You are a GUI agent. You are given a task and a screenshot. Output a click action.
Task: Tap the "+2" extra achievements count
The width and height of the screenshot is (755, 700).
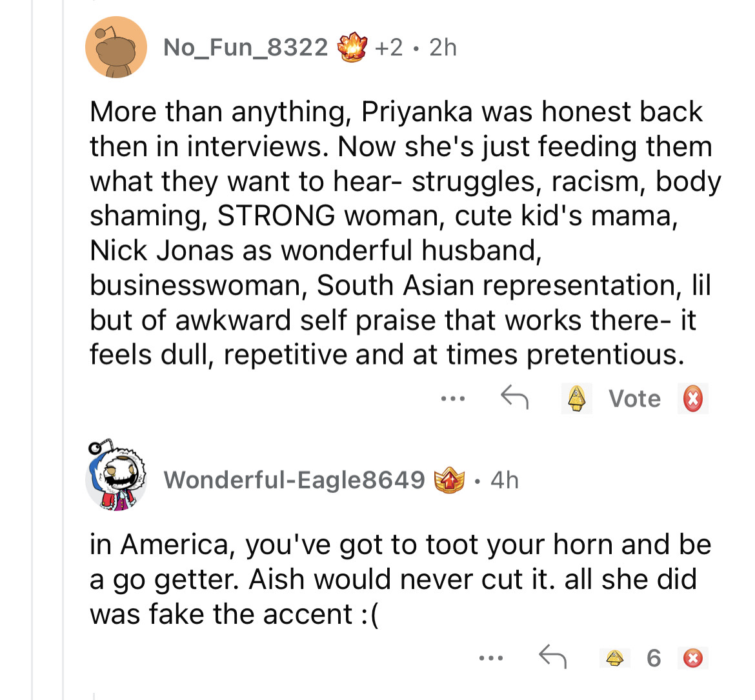pyautogui.click(x=389, y=47)
